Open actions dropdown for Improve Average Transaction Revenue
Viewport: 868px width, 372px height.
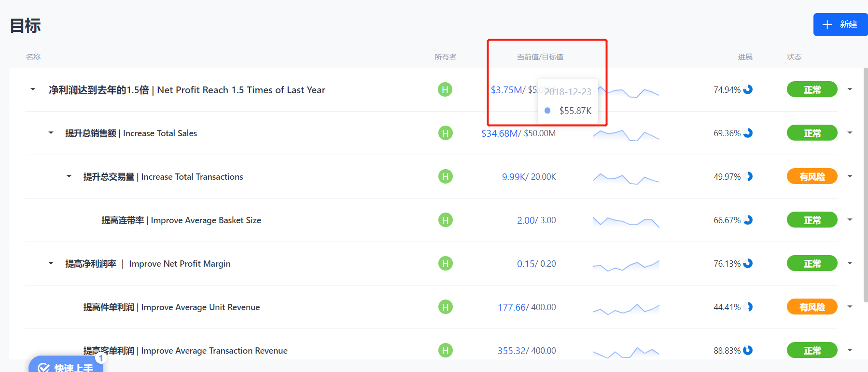tap(850, 350)
